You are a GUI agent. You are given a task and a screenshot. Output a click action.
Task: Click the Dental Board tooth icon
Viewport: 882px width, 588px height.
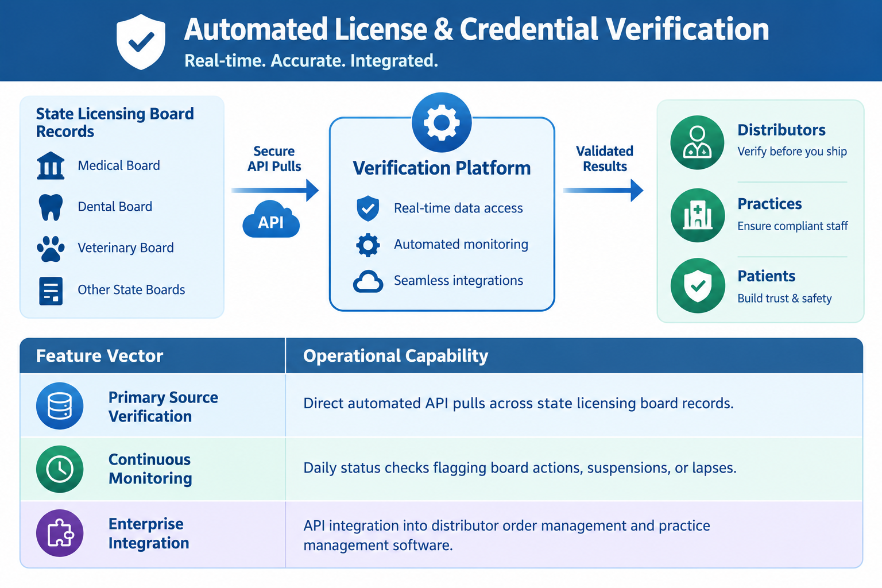(51, 207)
